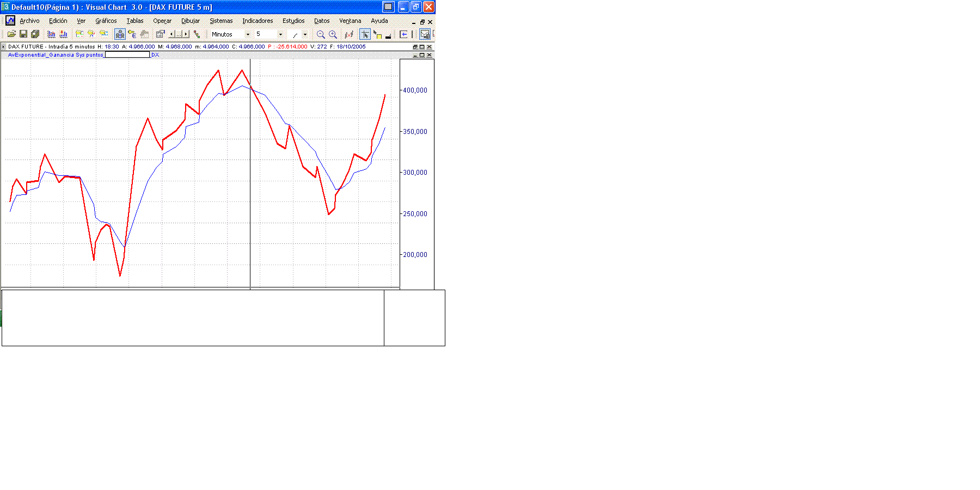Viewport: 980px width, 490px height.
Task: Click the AvExponential_Ganancia Sys puntos label
Action: coord(56,55)
